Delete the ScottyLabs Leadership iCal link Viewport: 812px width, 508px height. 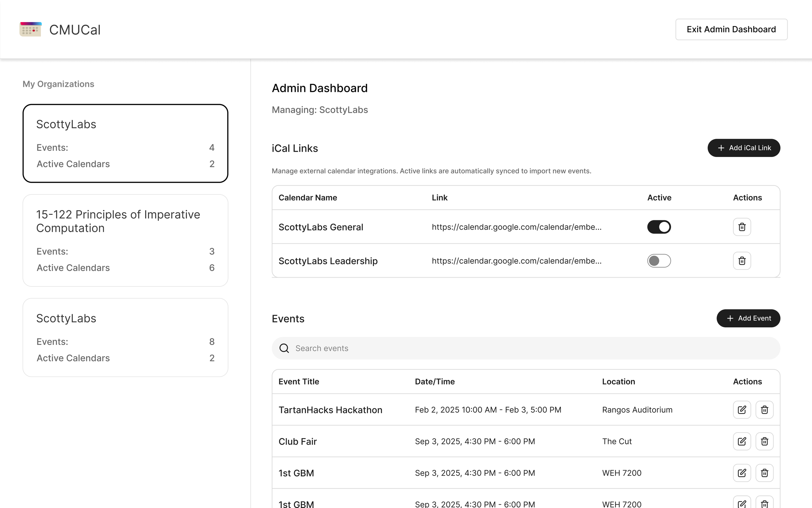(742, 261)
